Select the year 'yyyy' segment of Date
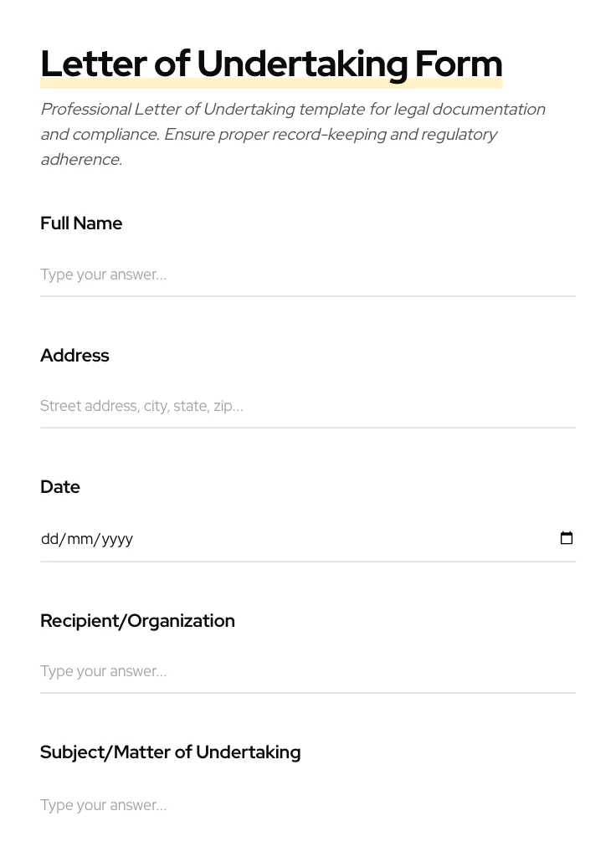The width and height of the screenshot is (616, 857). [x=117, y=539]
